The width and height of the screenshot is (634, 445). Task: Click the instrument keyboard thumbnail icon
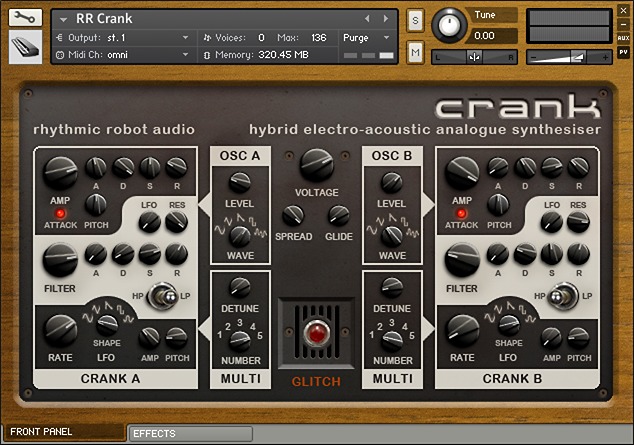[25, 47]
